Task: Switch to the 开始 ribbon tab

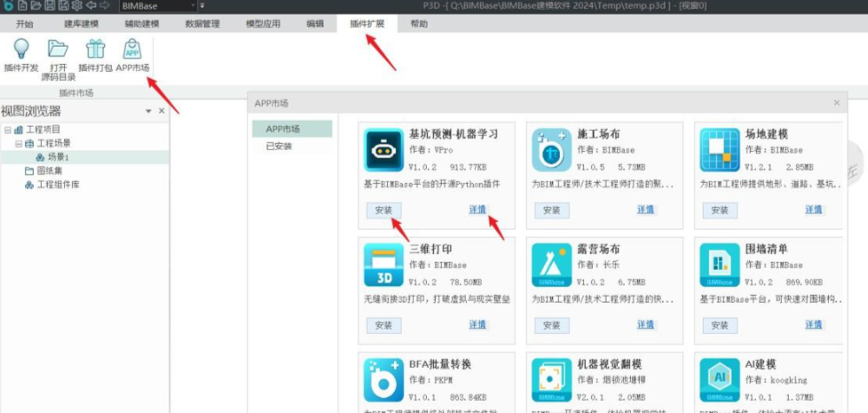Action: pyautogui.click(x=24, y=23)
